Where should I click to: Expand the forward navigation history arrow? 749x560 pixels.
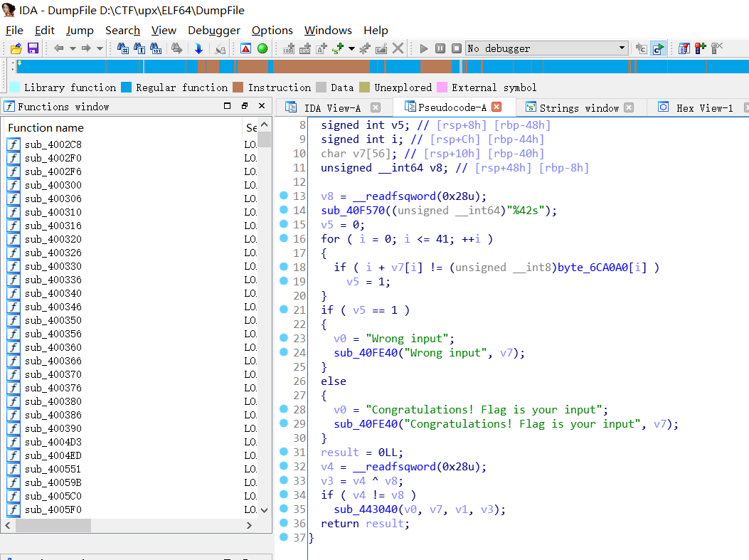[100, 48]
